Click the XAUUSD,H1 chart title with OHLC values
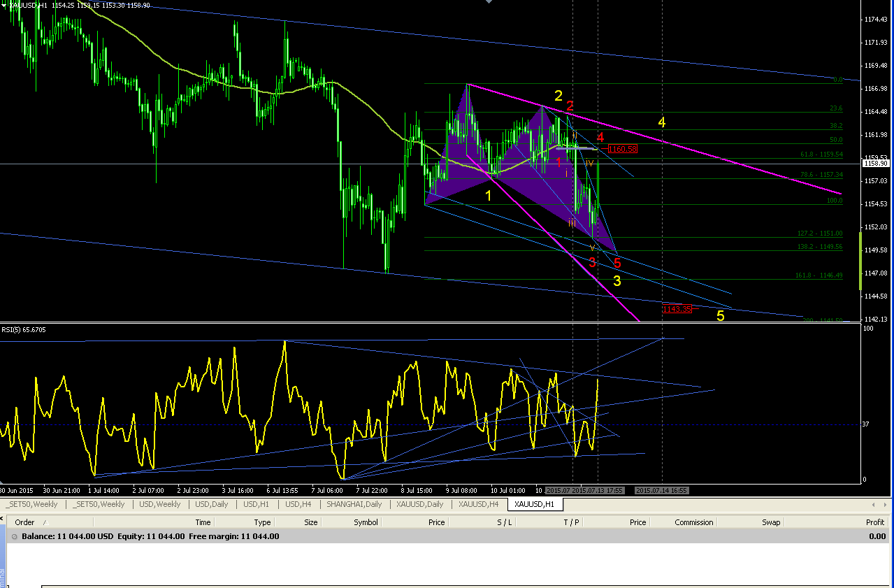Image resolution: width=894 pixels, height=588 pixels. (x=80, y=5)
